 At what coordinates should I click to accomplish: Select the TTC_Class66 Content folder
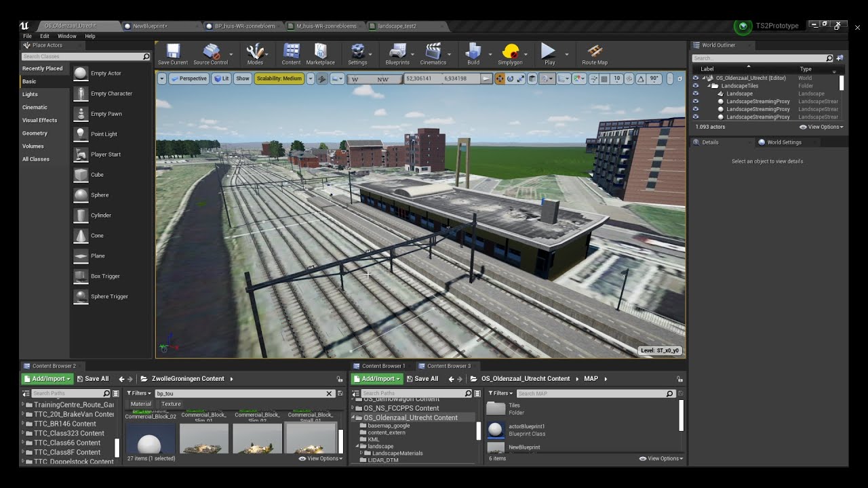click(67, 443)
